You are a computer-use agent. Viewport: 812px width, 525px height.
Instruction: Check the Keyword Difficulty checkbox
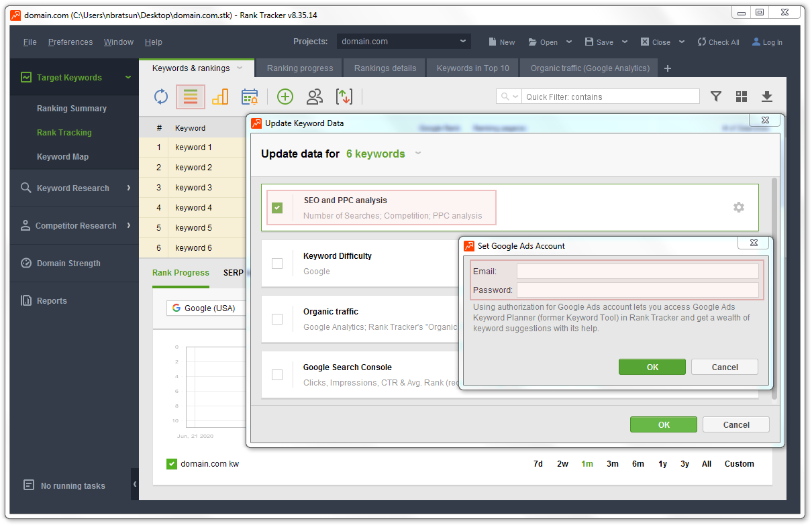tap(277, 264)
